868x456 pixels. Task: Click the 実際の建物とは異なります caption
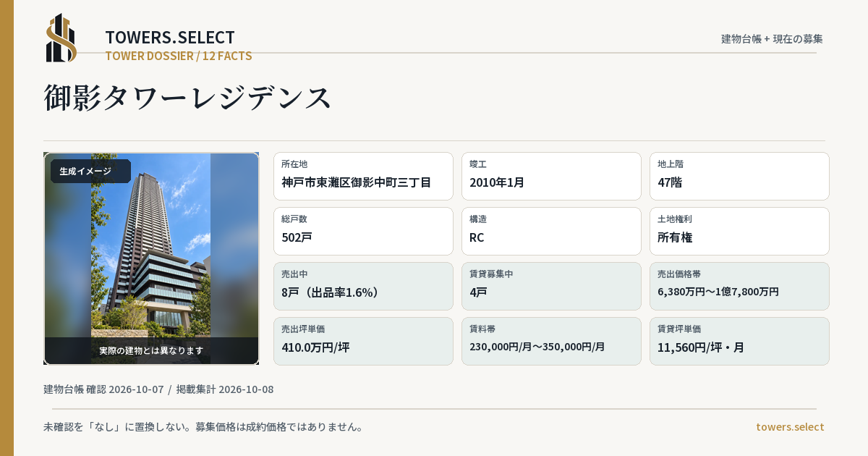point(151,350)
